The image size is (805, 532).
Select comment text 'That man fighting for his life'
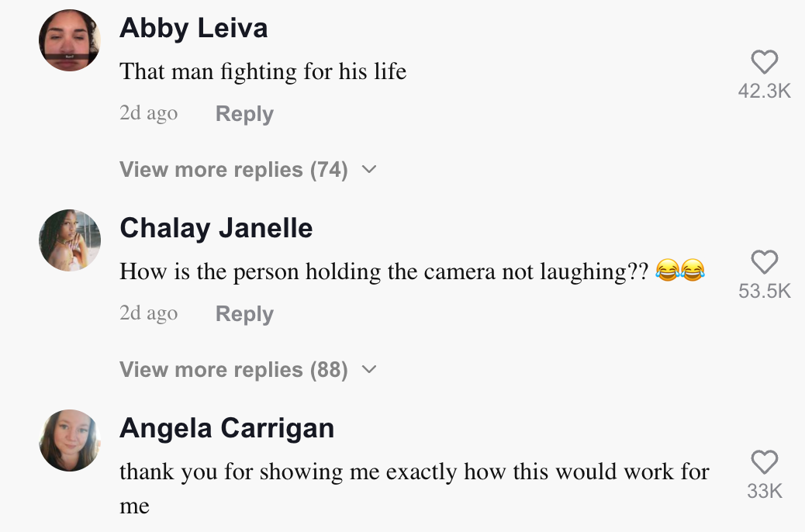pos(263,72)
